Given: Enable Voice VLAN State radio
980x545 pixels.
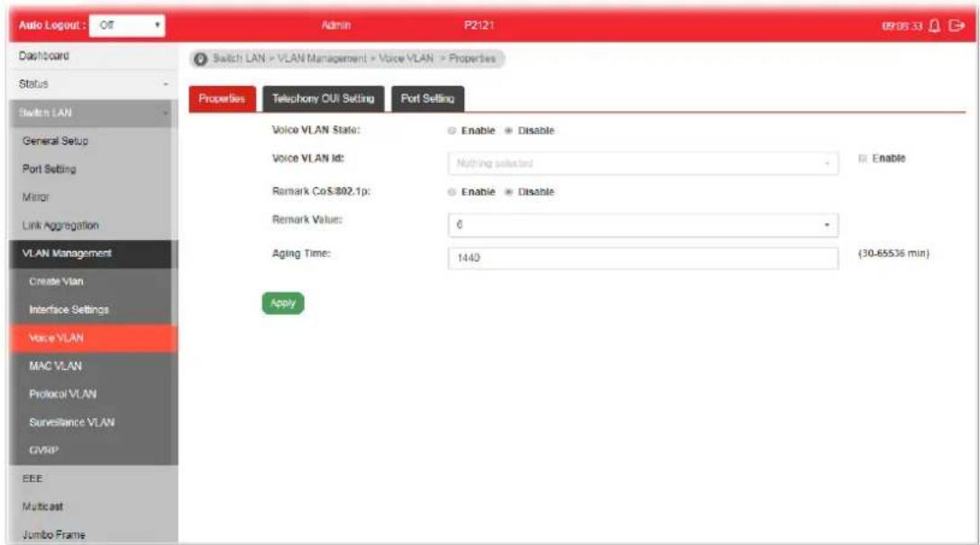Looking at the screenshot, I should coord(452,131).
